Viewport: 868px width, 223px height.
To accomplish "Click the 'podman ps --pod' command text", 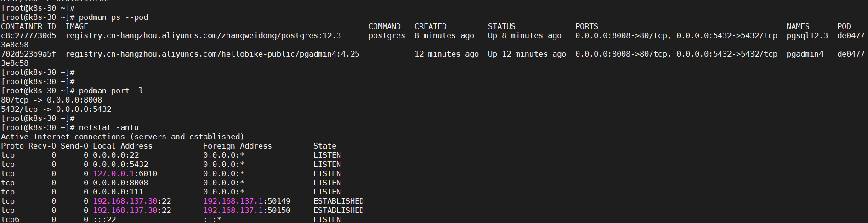I will 113,17.
